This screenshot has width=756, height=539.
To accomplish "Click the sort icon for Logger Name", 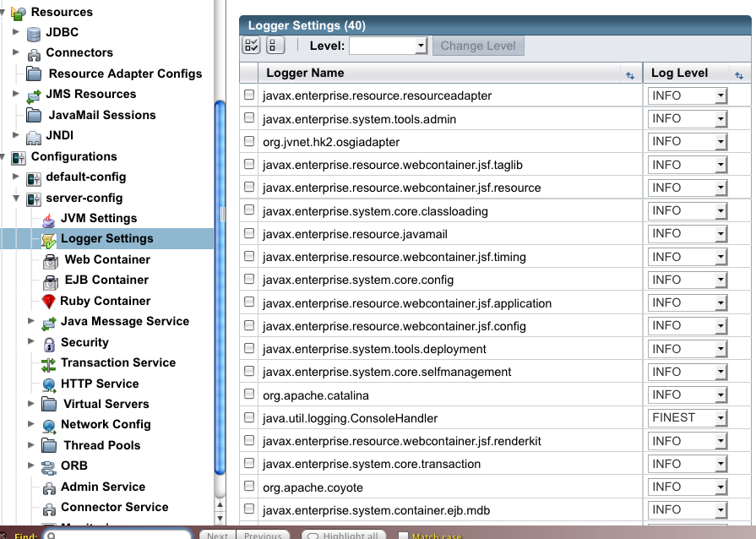I will pos(629,74).
